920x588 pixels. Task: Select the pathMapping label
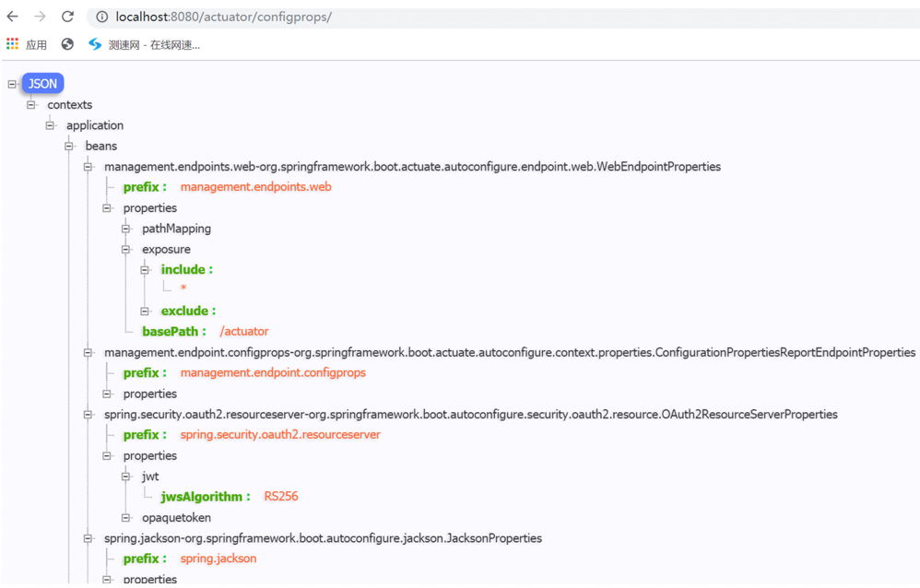pos(177,229)
